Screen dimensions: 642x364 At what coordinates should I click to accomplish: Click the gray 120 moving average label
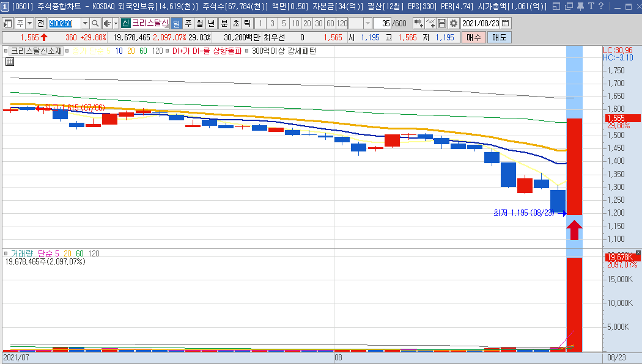pos(157,51)
